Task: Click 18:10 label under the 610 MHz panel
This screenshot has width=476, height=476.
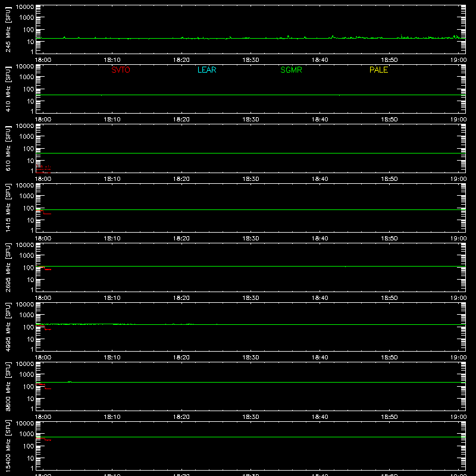Action: (x=112, y=179)
